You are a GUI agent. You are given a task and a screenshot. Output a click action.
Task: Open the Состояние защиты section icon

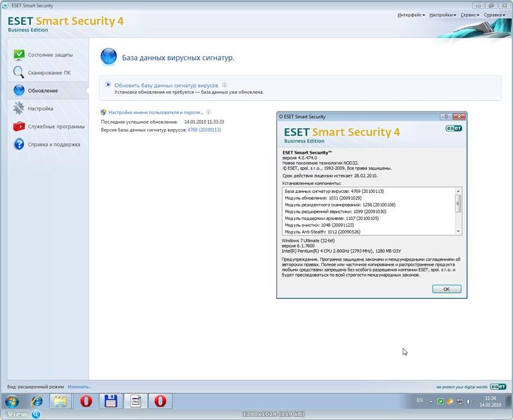pos(19,55)
